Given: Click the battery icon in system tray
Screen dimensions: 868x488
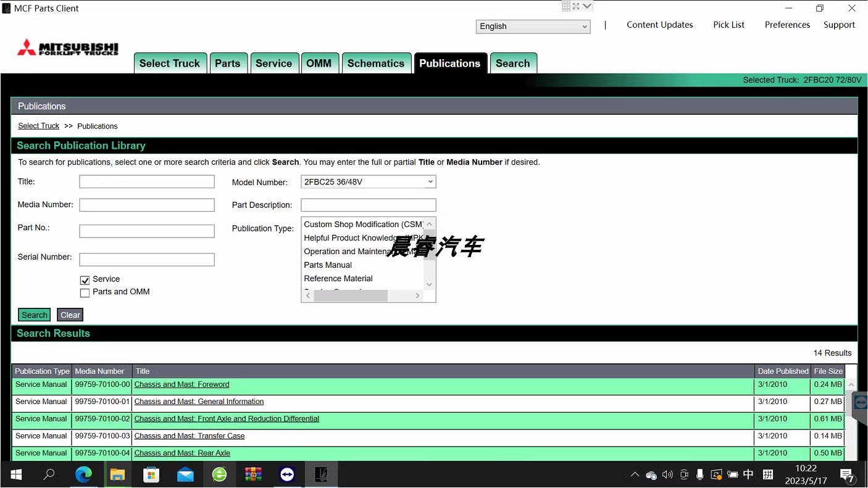Looking at the screenshot, I should [x=733, y=475].
